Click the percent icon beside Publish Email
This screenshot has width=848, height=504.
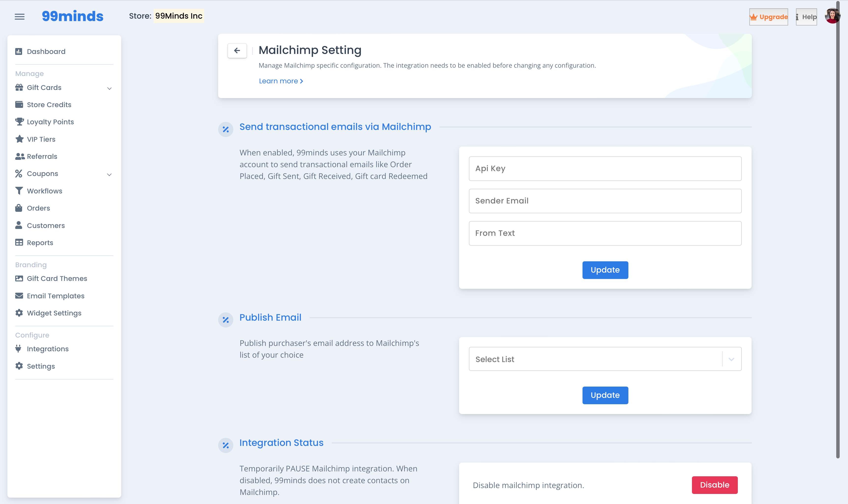pos(226,320)
